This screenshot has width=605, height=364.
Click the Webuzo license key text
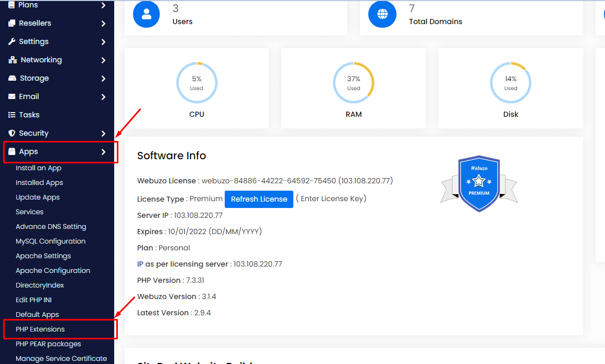[x=269, y=181]
